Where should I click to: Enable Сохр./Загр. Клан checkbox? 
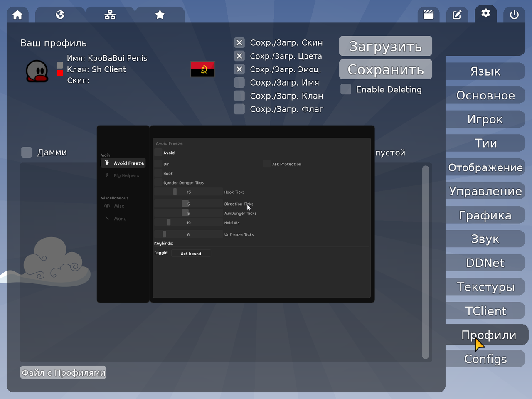pyautogui.click(x=239, y=96)
